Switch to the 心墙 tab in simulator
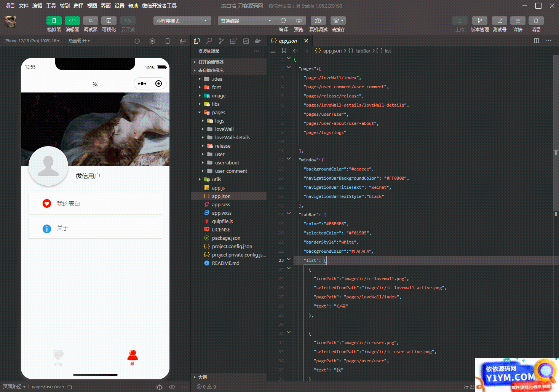559x392 pixels. (58, 358)
